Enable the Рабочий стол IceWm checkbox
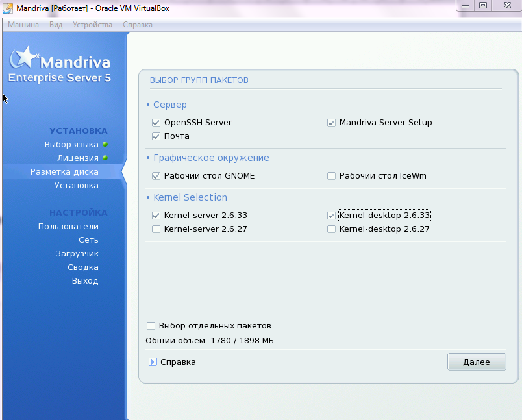Image resolution: width=522 pixels, height=420 pixels. pos(331,176)
